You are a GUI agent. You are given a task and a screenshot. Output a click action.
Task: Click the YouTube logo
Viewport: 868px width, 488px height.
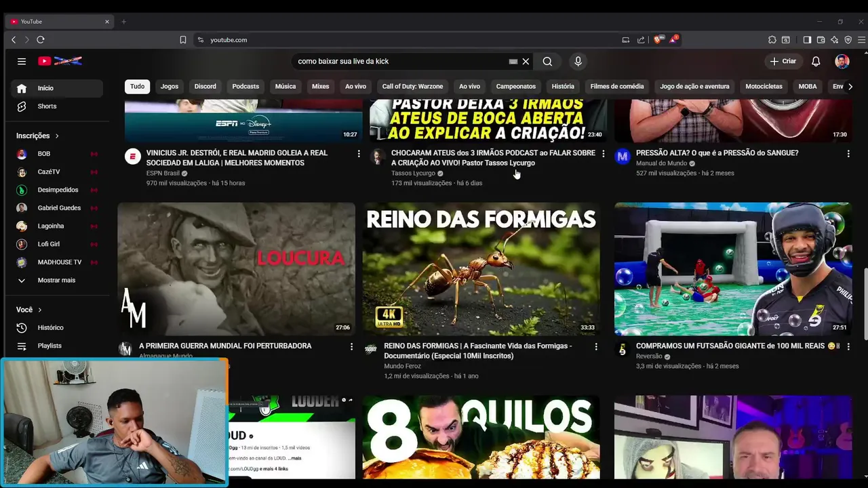tap(60, 61)
